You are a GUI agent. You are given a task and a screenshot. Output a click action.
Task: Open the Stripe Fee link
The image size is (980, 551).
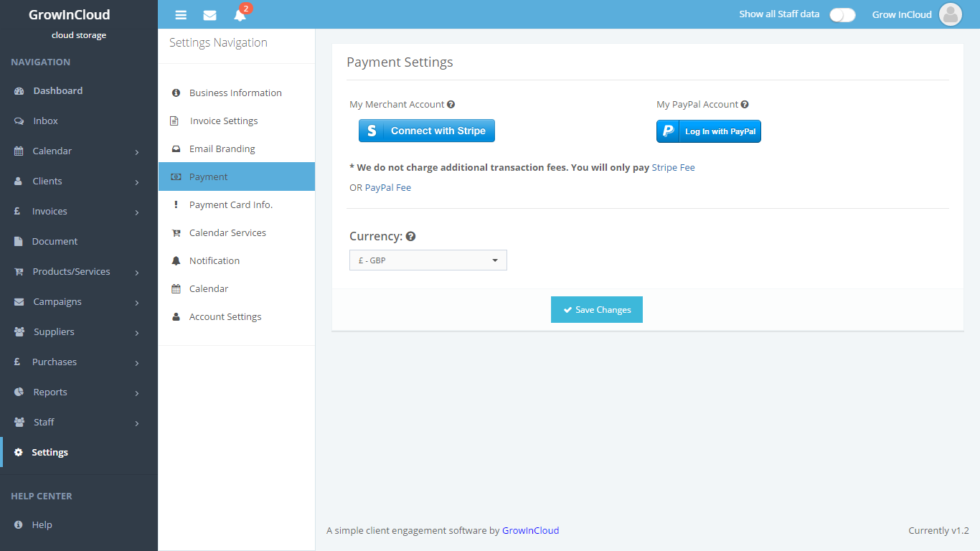click(673, 168)
